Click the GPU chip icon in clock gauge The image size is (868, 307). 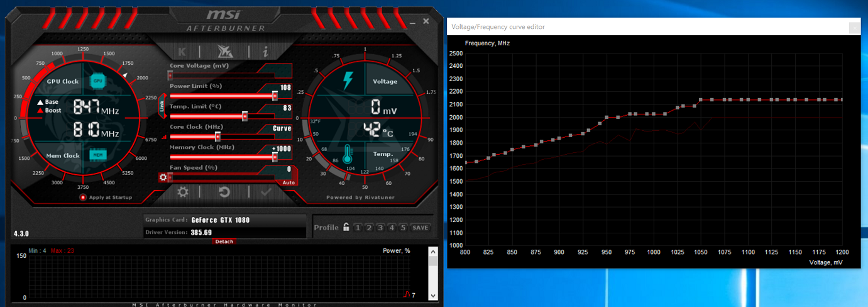(97, 81)
